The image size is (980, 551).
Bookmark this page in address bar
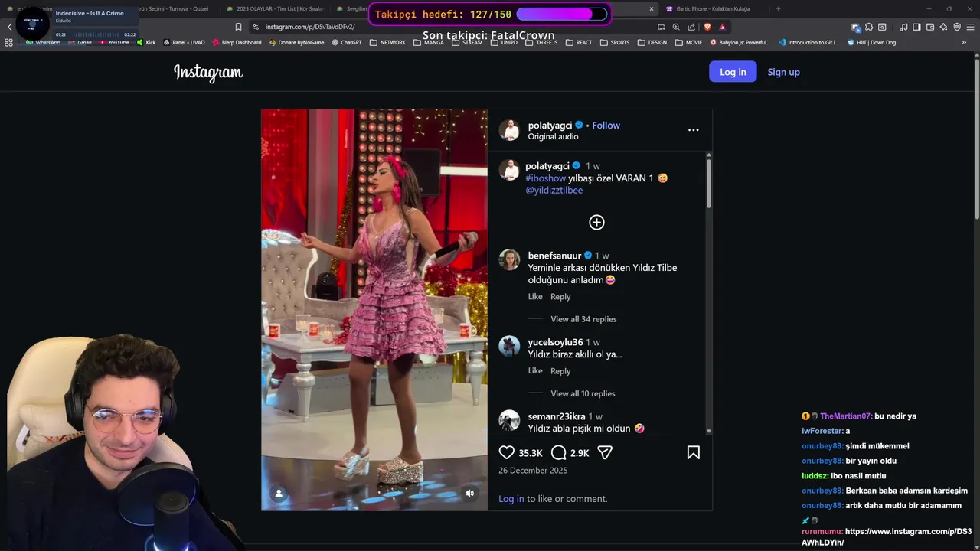tap(238, 27)
